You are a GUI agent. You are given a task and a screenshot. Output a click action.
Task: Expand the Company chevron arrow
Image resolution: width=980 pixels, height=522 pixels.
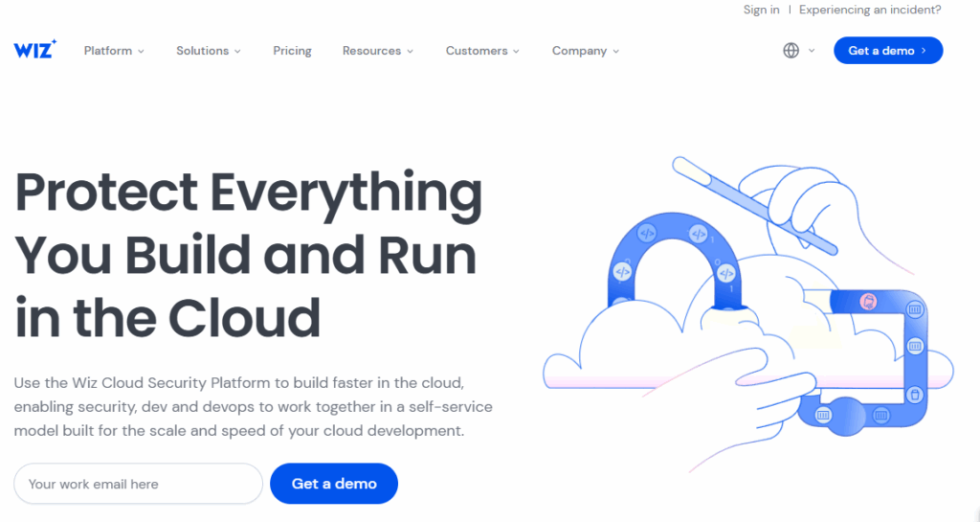(x=615, y=52)
